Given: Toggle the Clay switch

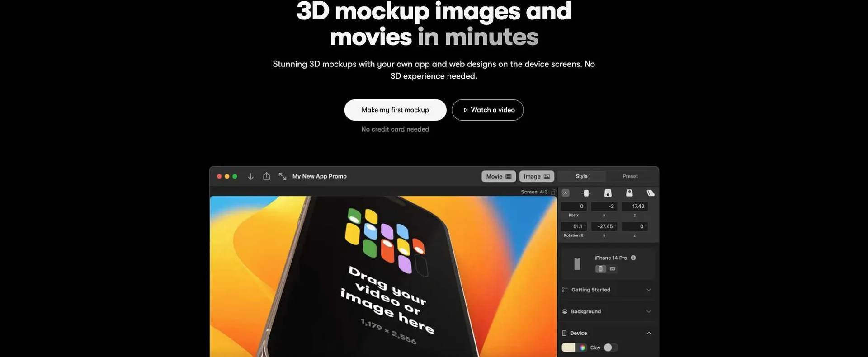Looking at the screenshot, I should [x=611, y=348].
